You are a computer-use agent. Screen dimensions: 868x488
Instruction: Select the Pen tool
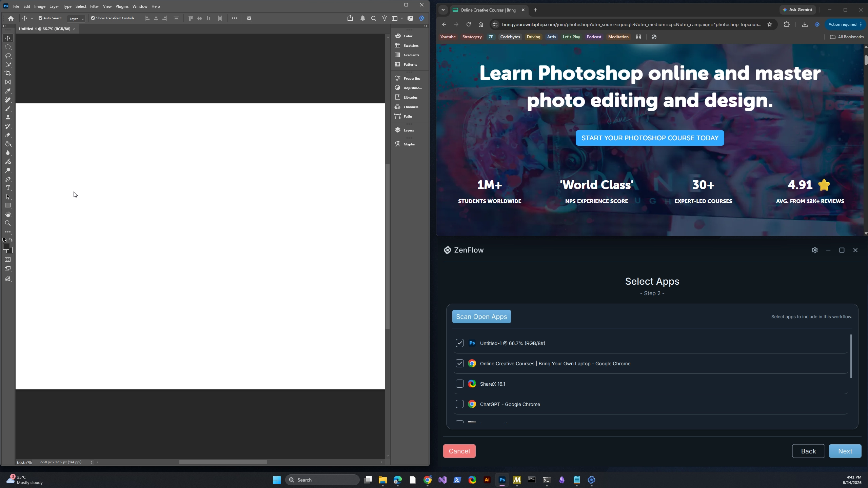coord(8,179)
